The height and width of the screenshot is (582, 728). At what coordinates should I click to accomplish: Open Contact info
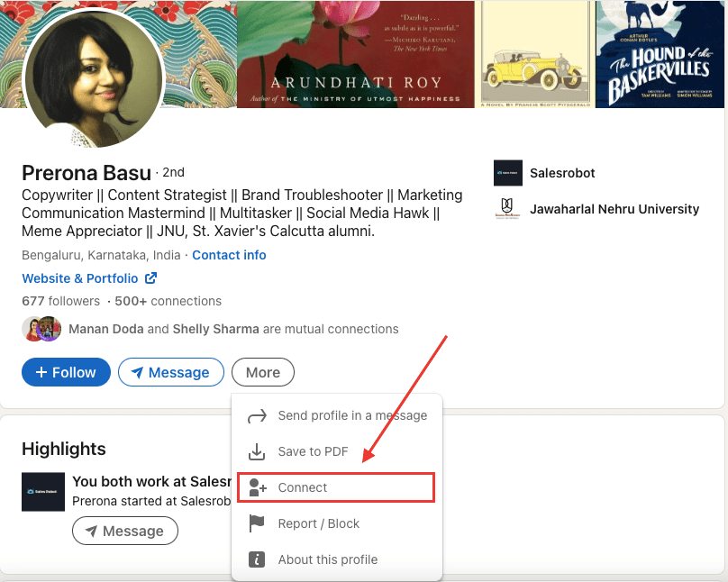228,255
